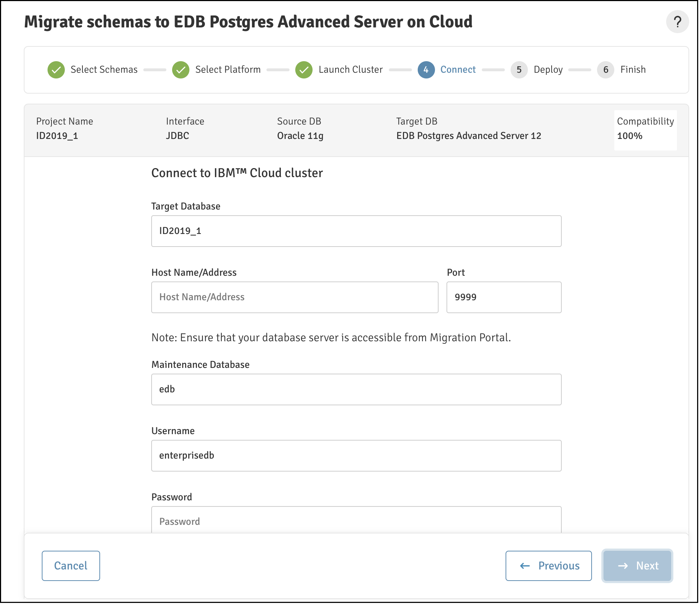Go to the Select Platform step label
The image size is (700, 604).
(228, 69)
